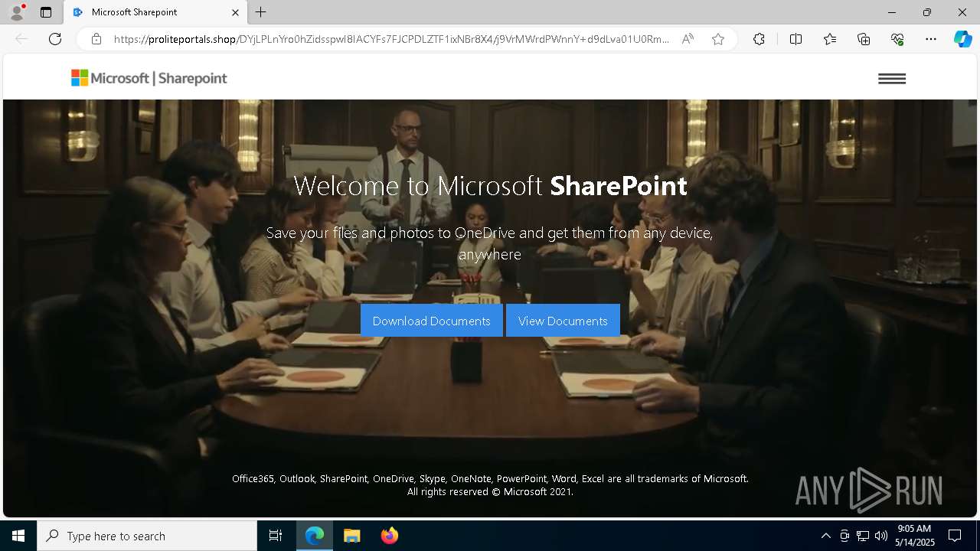The width and height of the screenshot is (980, 551).
Task: Click the Edge profile avatar icon
Action: (x=17, y=12)
